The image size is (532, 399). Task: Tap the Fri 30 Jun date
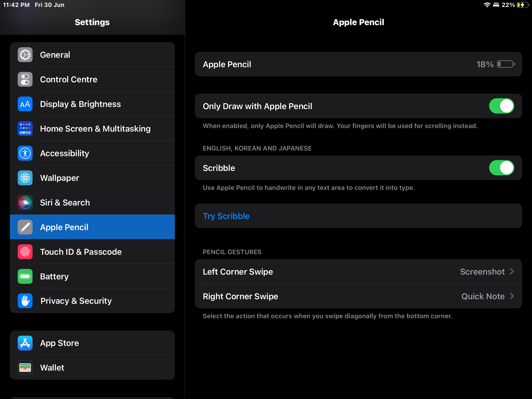click(x=50, y=5)
